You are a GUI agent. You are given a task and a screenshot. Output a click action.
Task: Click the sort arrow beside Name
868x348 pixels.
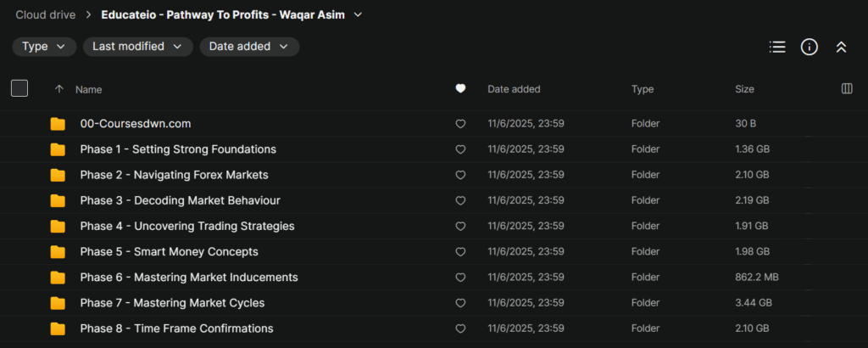coord(58,88)
